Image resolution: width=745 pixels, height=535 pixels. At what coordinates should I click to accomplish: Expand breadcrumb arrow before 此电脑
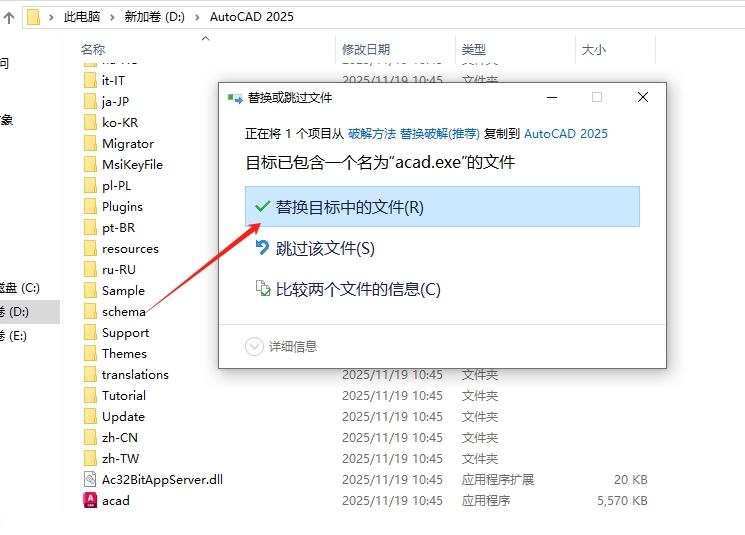51,18
